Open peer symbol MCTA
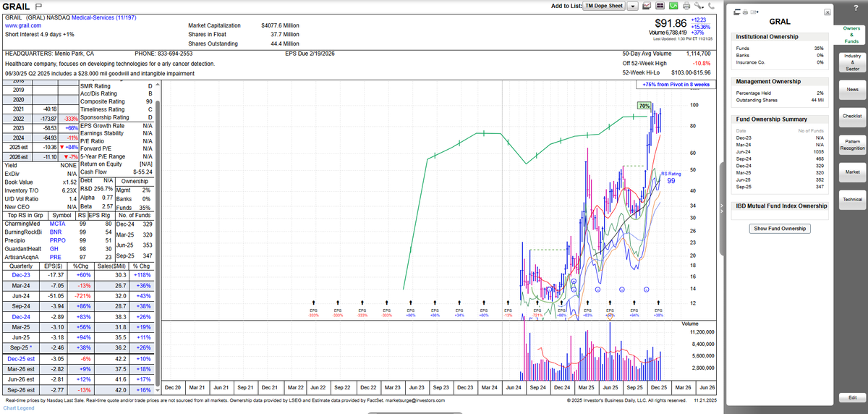The height and width of the screenshot is (414, 868). click(x=58, y=224)
